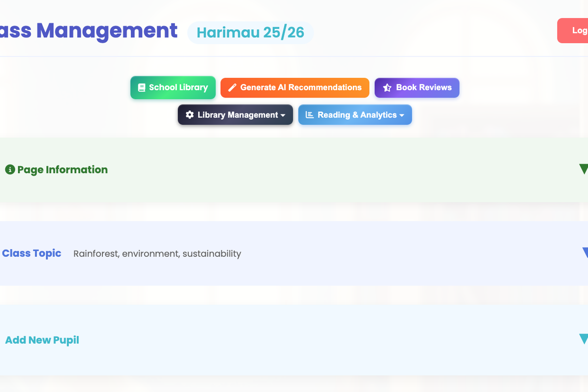This screenshot has height=392, width=588.
Task: Open the School Library button
Action: pyautogui.click(x=173, y=88)
